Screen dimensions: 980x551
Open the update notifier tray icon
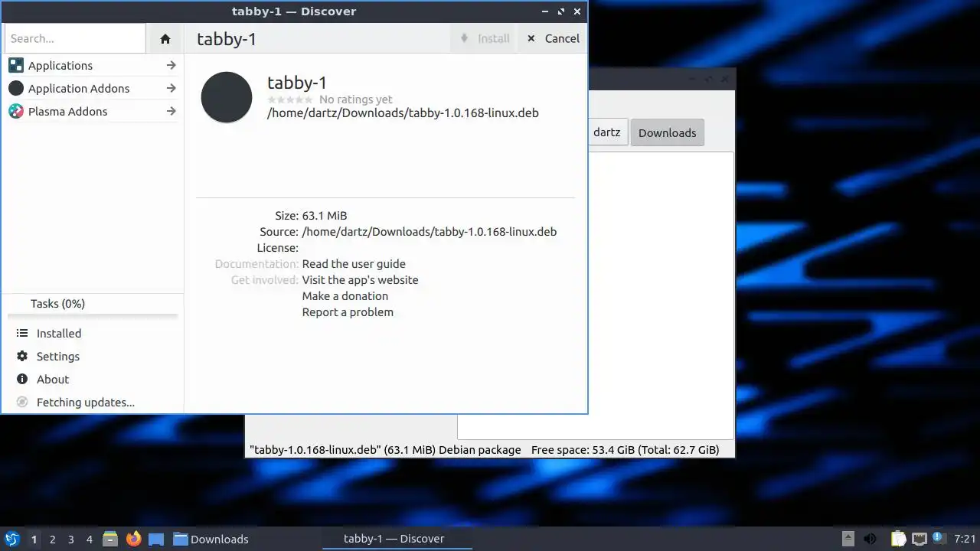[938, 538]
